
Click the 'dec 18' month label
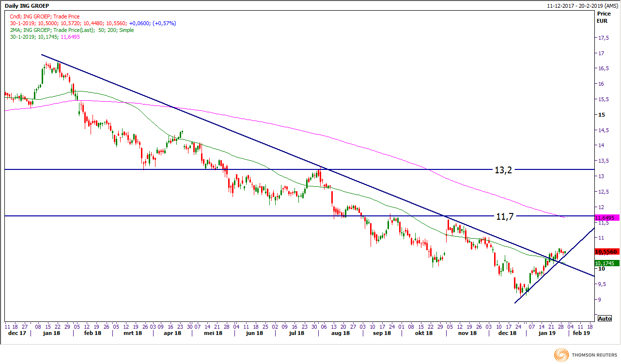[x=508, y=333]
